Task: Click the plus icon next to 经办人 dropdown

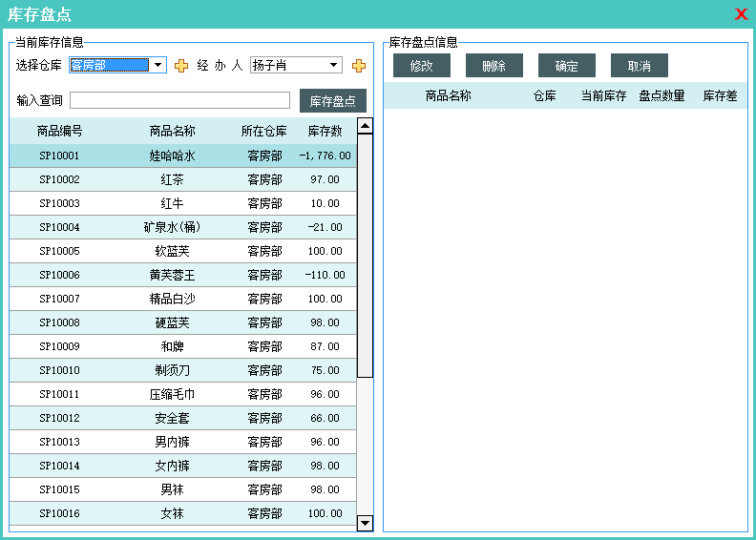Action: coord(359,66)
